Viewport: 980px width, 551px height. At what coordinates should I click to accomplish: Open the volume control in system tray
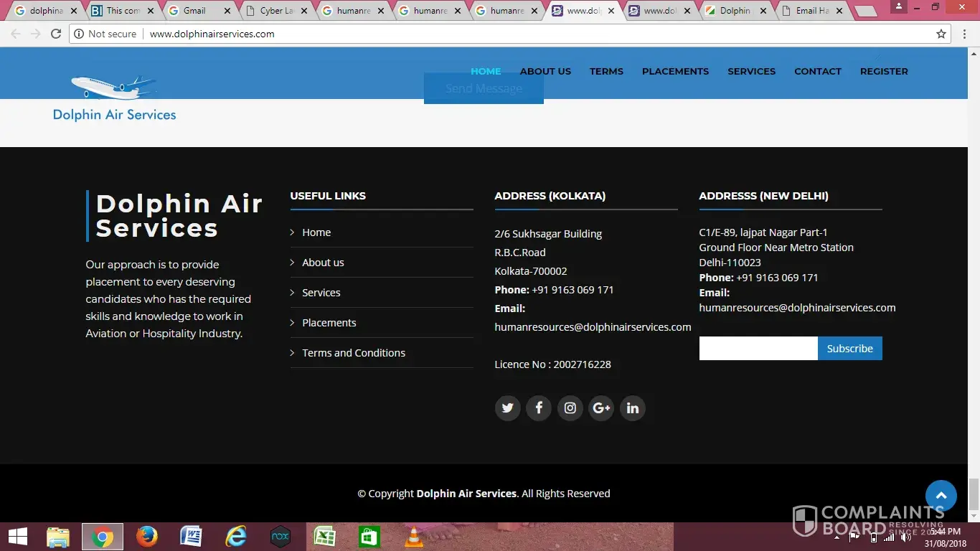click(x=906, y=537)
